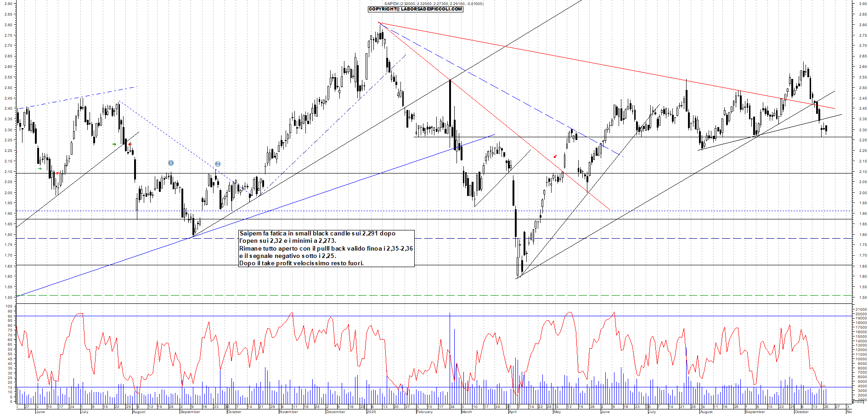Click the November label on the time axis
Image resolution: width=868 pixels, height=414 pixels.
(288, 412)
